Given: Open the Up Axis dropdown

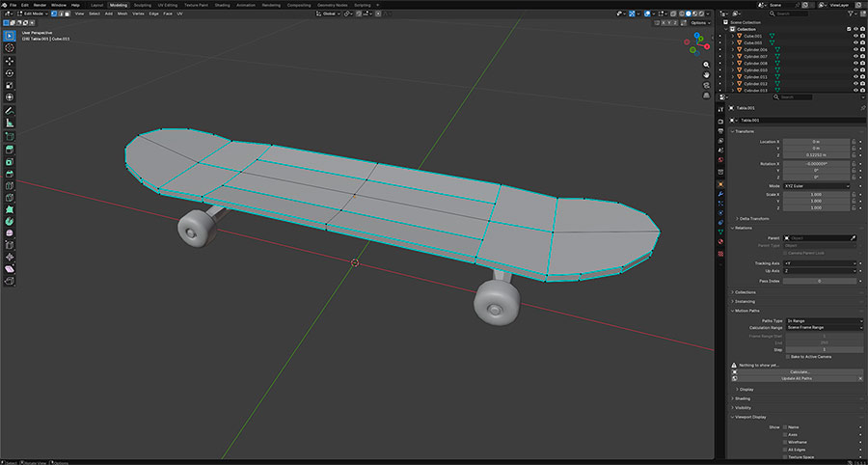Looking at the screenshot, I should tap(820, 271).
